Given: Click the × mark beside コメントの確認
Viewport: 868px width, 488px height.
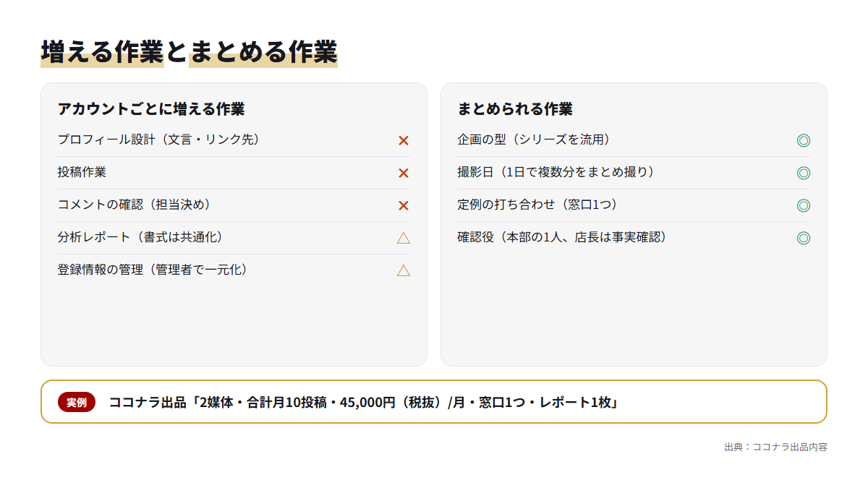Looking at the screenshot, I should (x=404, y=205).
